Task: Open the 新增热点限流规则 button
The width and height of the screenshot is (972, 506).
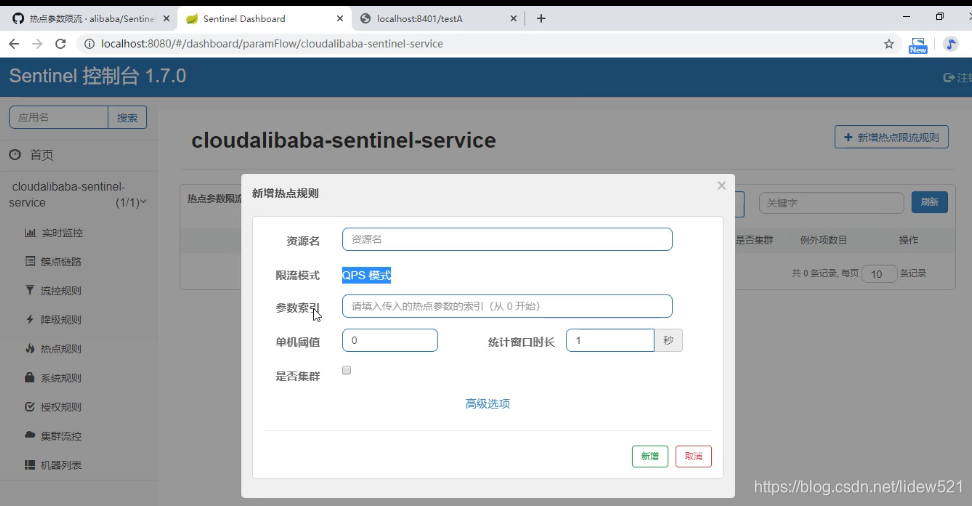Action: pos(891,137)
